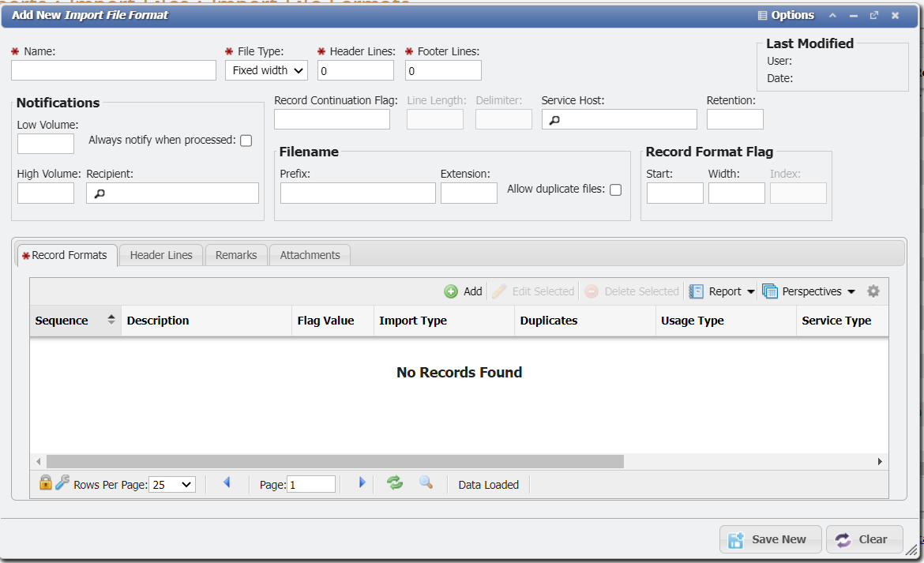This screenshot has height=563, width=924.
Task: Check Allow duplicate files
Action: [615, 190]
